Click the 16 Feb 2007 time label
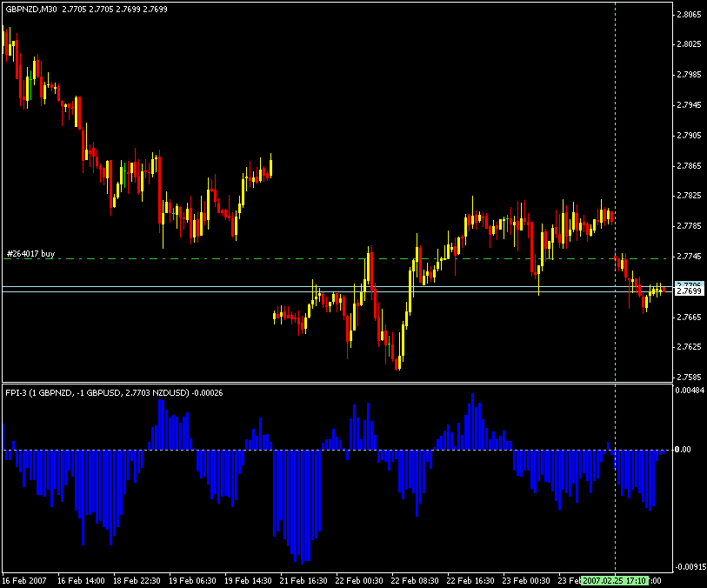 [24, 580]
